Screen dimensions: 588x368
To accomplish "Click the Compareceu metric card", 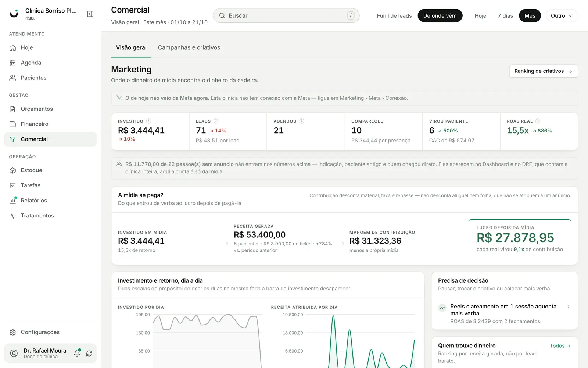I will [x=384, y=132].
